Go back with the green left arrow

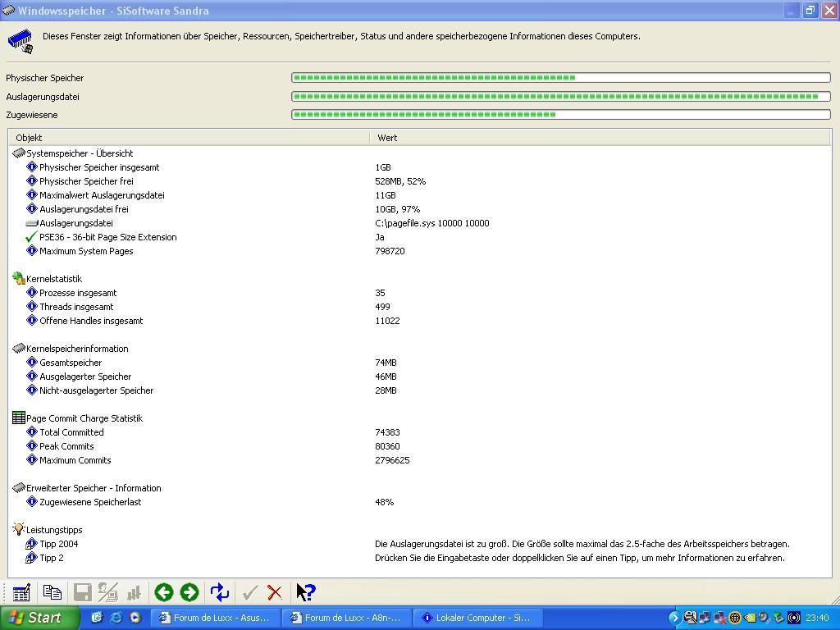tap(164, 592)
